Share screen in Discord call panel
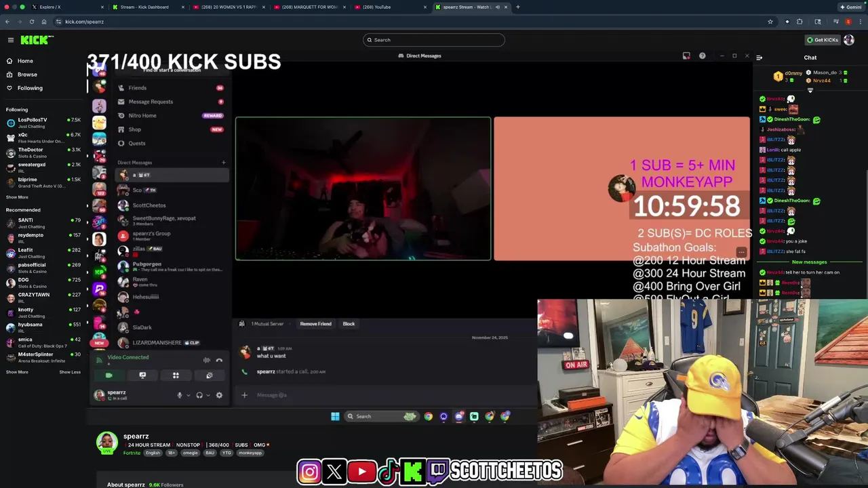Viewport: 868px width, 488px height. 142,375
